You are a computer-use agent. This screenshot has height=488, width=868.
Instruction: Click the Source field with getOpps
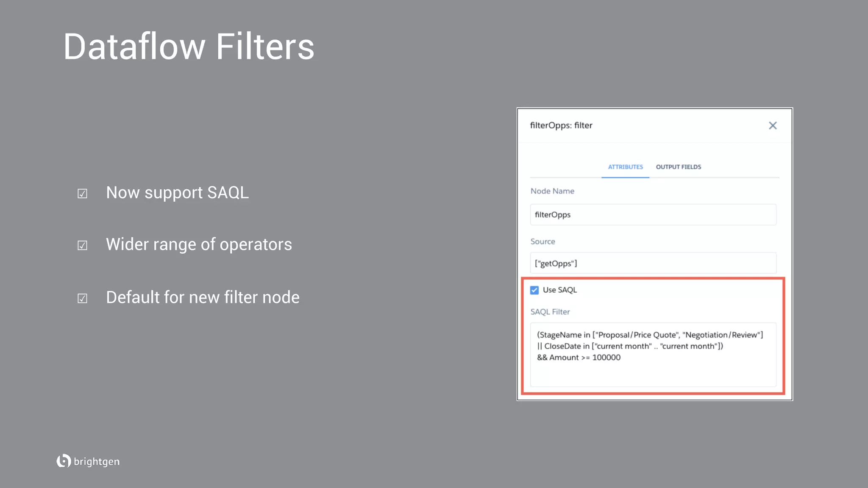click(x=653, y=263)
